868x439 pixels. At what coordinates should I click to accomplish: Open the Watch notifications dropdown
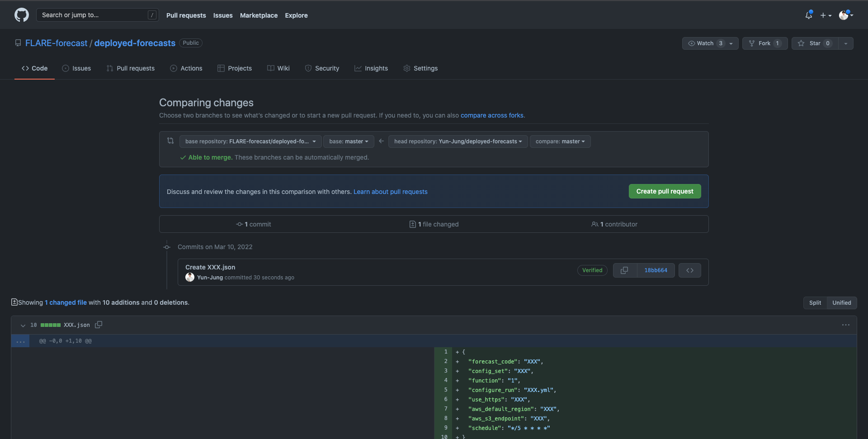710,43
